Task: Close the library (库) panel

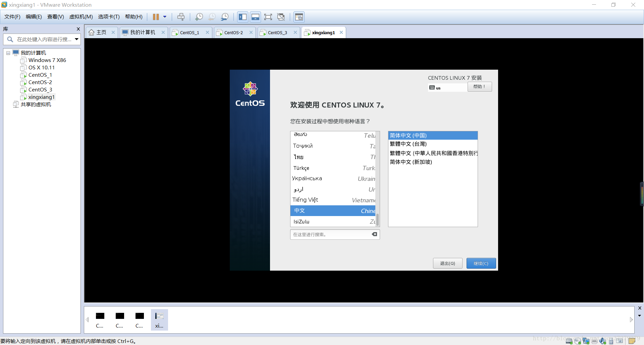Action: (78, 29)
